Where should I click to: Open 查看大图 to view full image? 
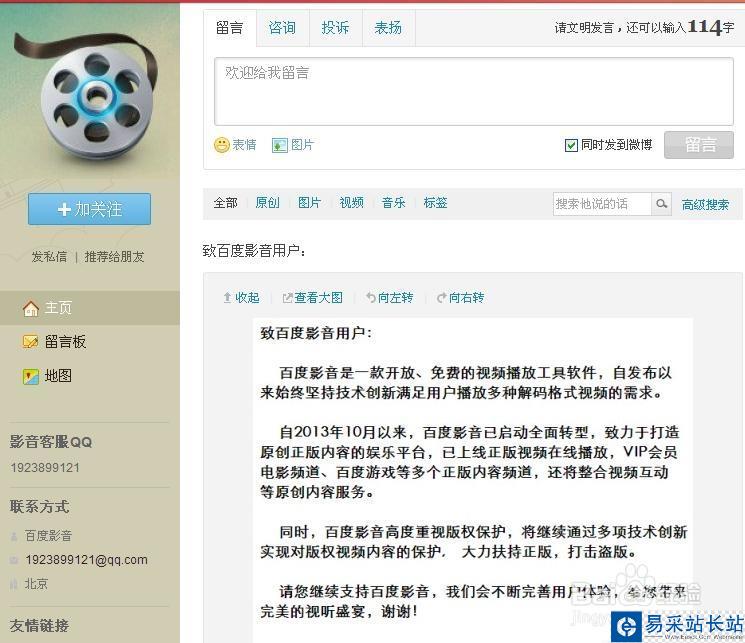click(313, 298)
